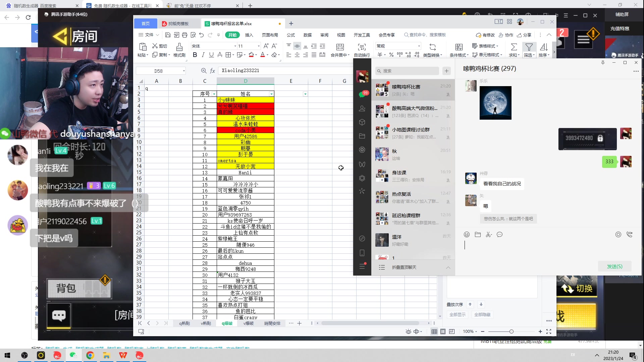
Task: Click the AutoSum (求和) sigma icon
Action: (x=514, y=47)
